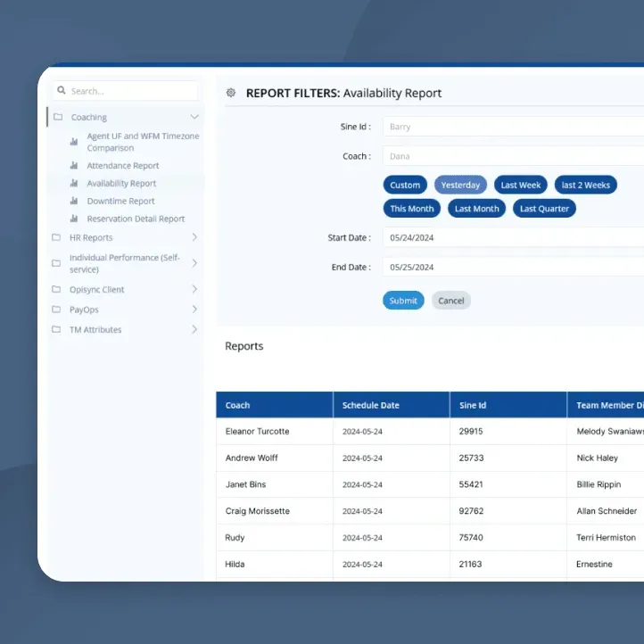Choose the Last Quarter range
Viewport: 644px width, 644px height.
[x=545, y=209]
